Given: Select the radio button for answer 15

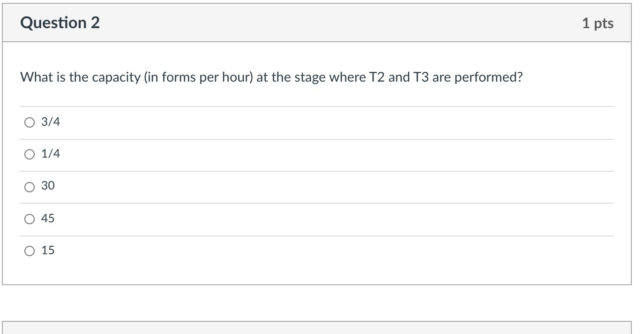Looking at the screenshot, I should click(x=29, y=250).
